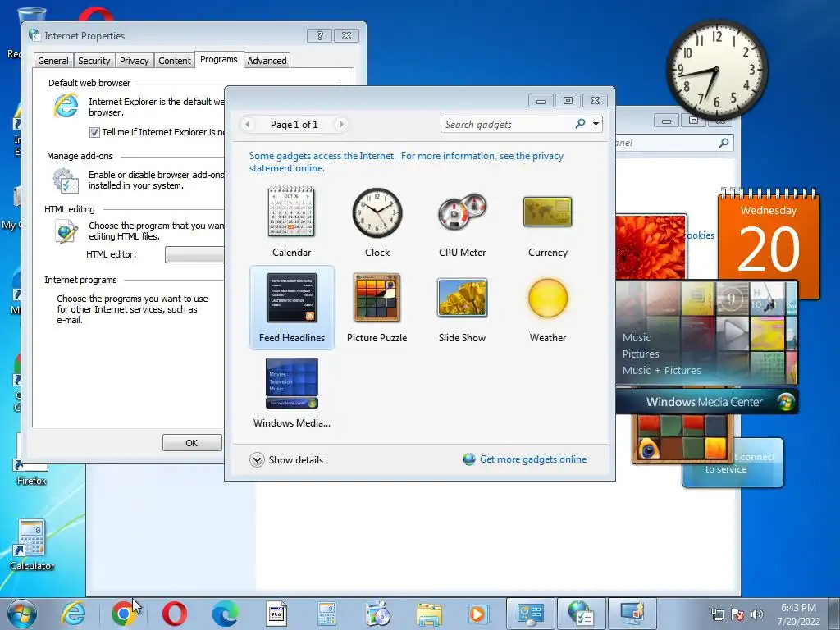The height and width of the screenshot is (630, 840).
Task: Switch to the General tab in Internet Properties
Action: 53,61
